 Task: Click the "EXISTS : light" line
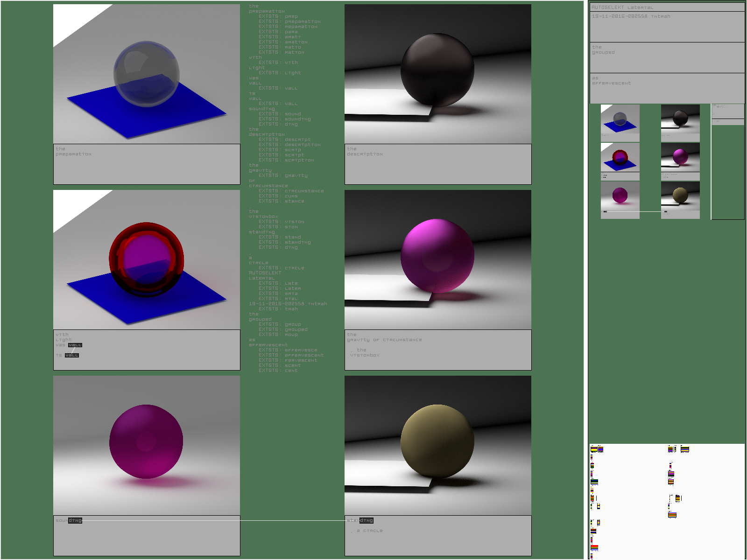280,73
